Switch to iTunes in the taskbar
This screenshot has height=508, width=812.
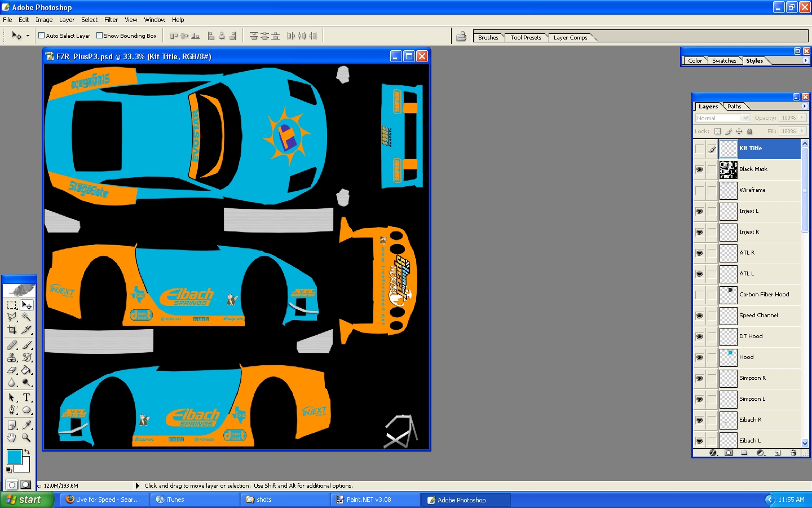coord(195,500)
